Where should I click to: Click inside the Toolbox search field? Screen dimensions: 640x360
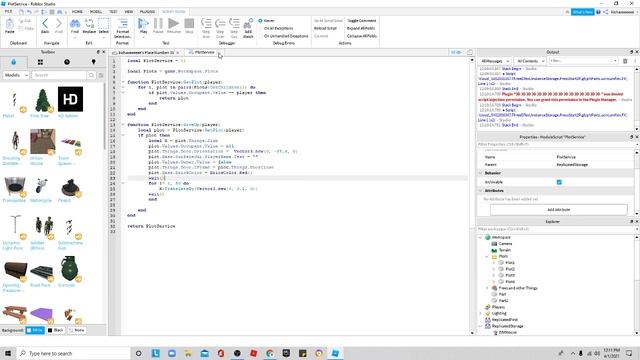(x=59, y=75)
